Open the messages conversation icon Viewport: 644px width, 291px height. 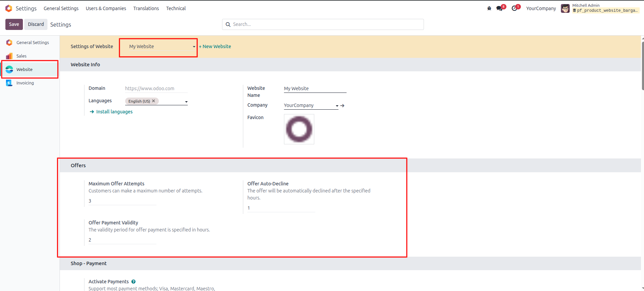[x=499, y=8]
